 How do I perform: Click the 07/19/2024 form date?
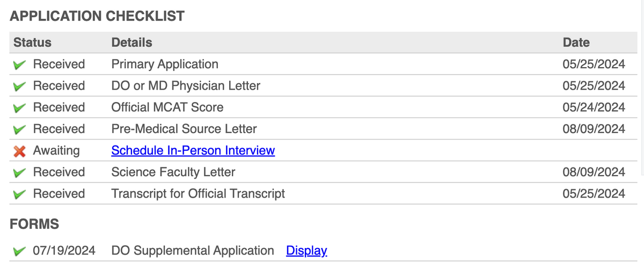tap(64, 251)
